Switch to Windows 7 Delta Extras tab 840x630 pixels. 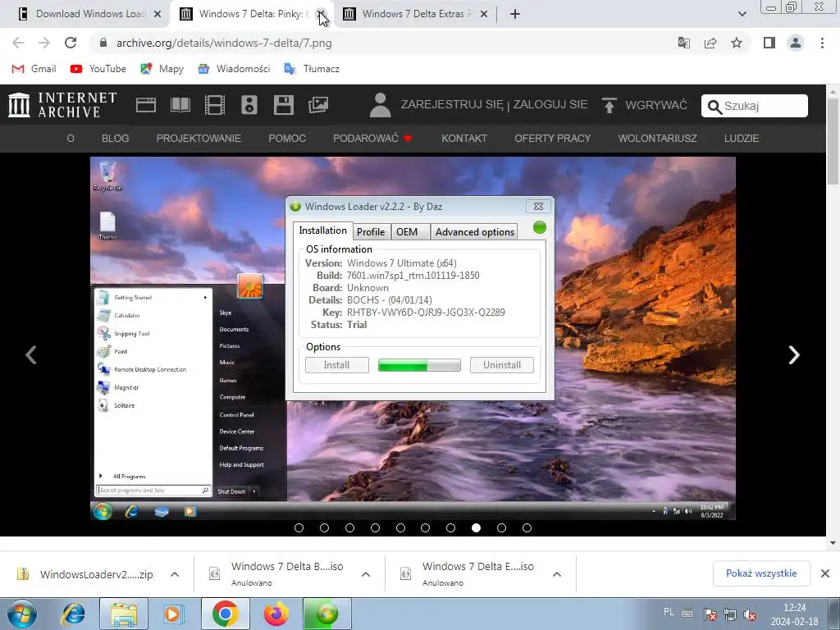click(415, 14)
